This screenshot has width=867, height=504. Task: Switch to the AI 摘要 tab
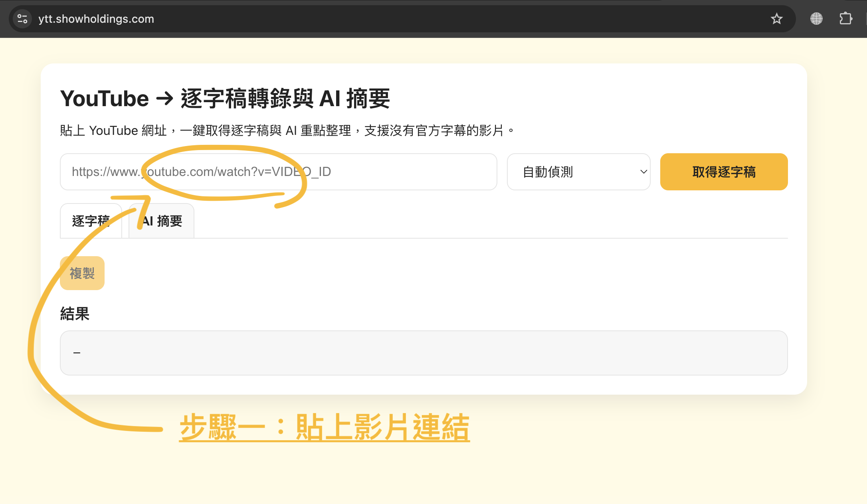pyautogui.click(x=161, y=221)
